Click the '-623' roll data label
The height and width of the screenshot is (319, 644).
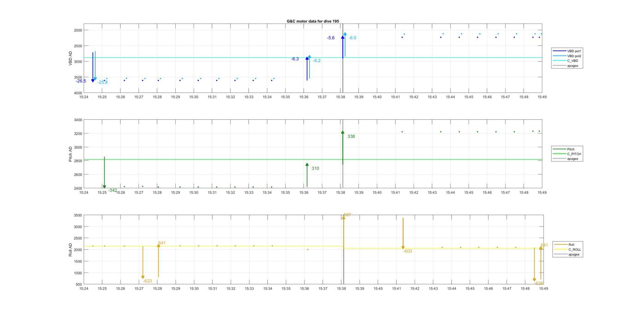[x=147, y=281]
